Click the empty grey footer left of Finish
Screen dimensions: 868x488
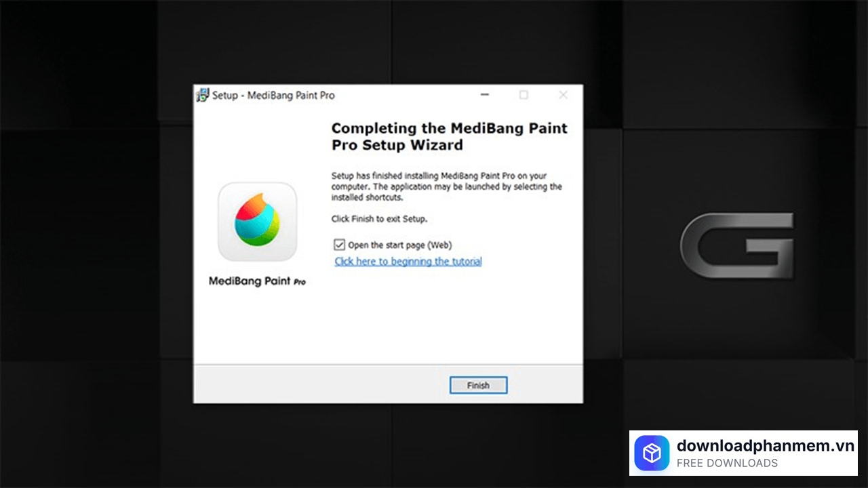click(x=319, y=385)
